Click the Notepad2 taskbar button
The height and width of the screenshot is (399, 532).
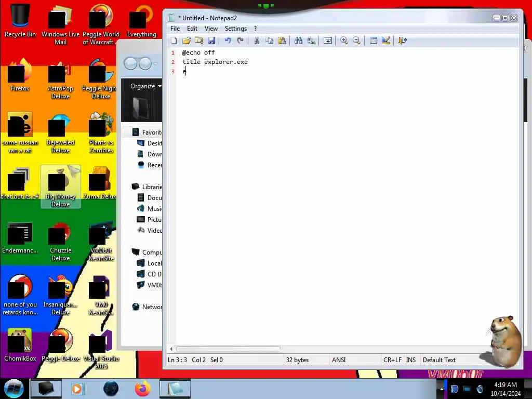tap(175, 389)
